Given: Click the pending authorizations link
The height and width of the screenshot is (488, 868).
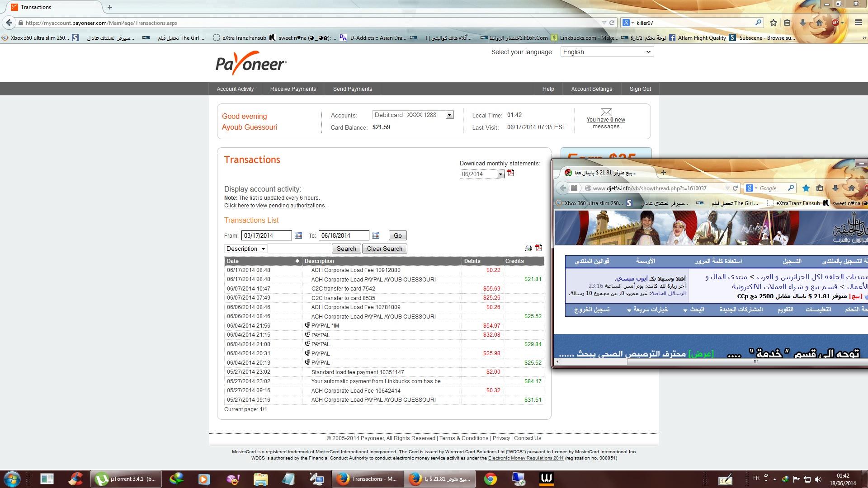Looking at the screenshot, I should coord(275,206).
